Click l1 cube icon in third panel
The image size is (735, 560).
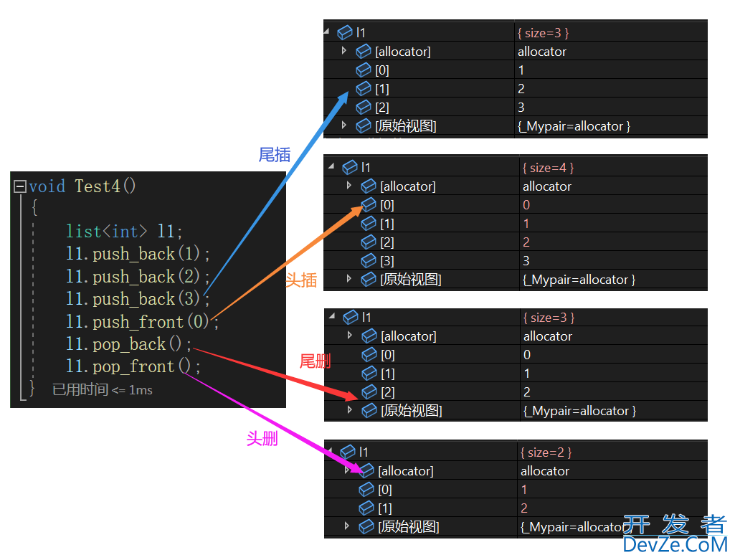click(x=351, y=317)
